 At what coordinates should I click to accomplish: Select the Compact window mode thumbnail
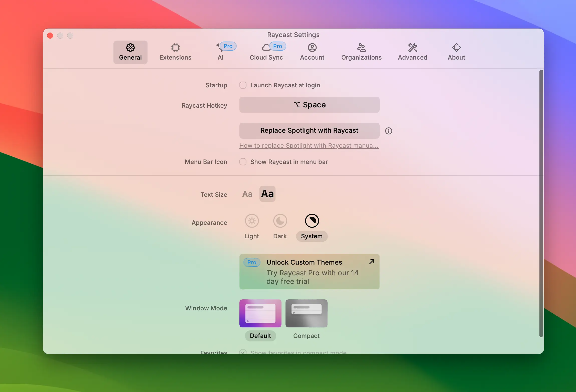pyautogui.click(x=307, y=313)
